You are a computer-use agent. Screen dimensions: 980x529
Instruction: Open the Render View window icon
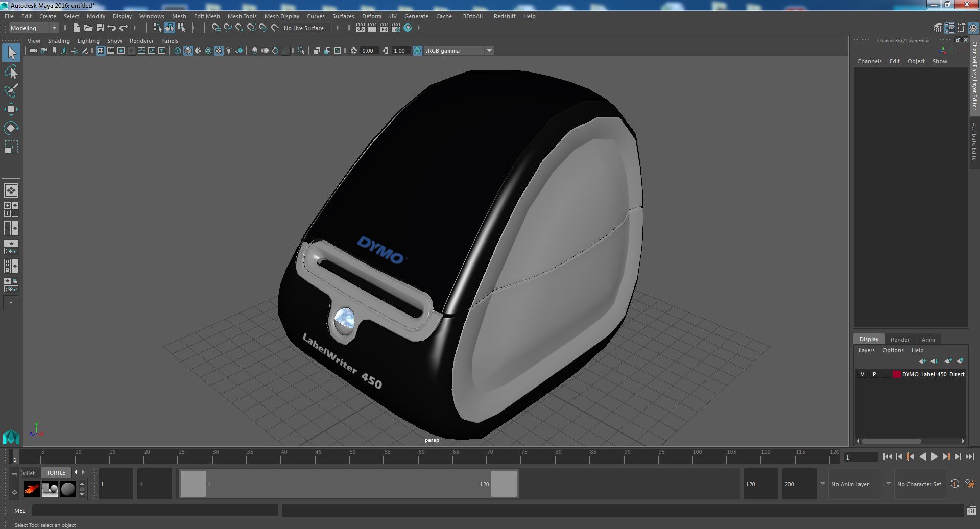pos(361,28)
